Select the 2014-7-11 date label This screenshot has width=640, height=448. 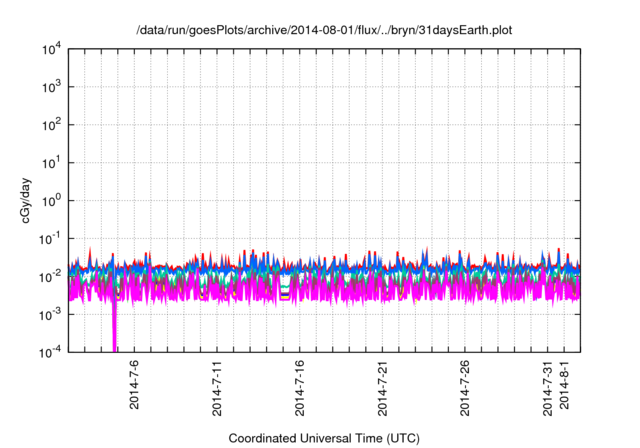[x=217, y=387]
